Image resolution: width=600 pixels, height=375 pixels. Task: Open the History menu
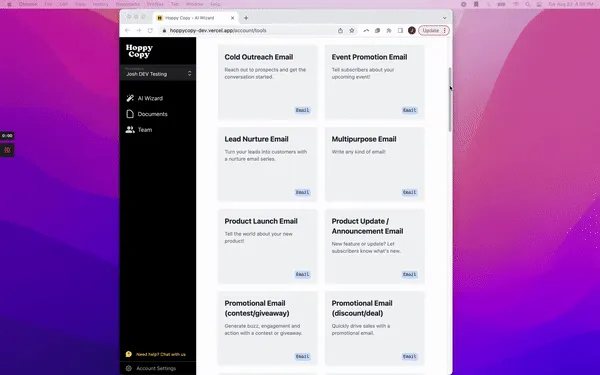[x=100, y=4]
